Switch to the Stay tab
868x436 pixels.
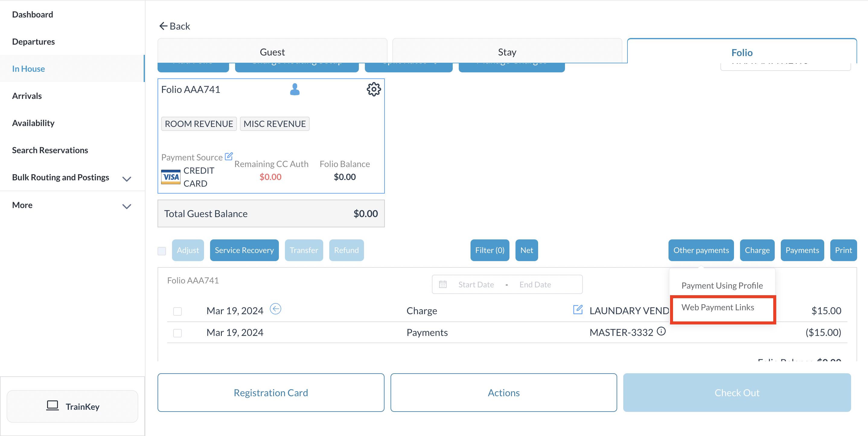[x=507, y=52]
